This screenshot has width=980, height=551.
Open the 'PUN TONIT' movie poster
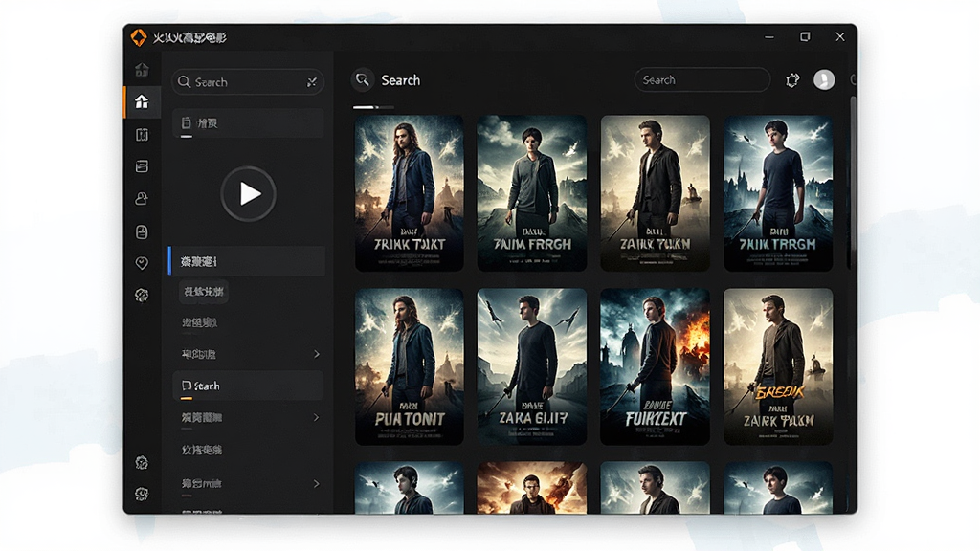click(410, 366)
